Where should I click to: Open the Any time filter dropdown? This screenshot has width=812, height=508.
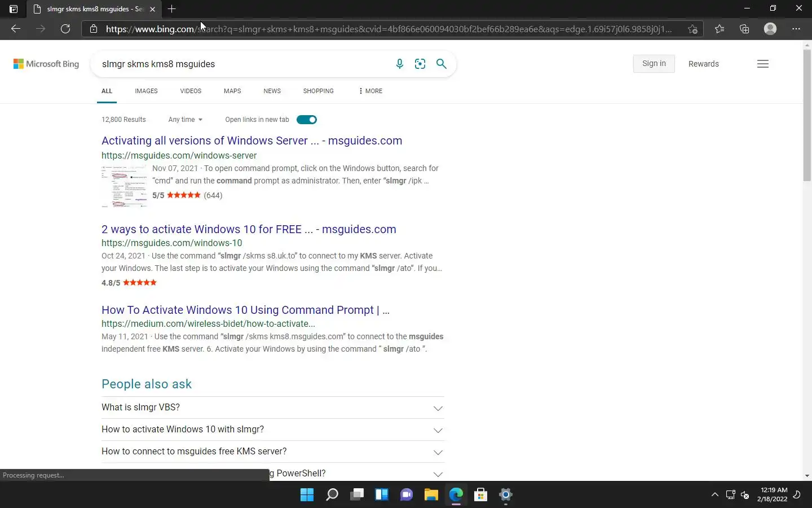coord(185,120)
